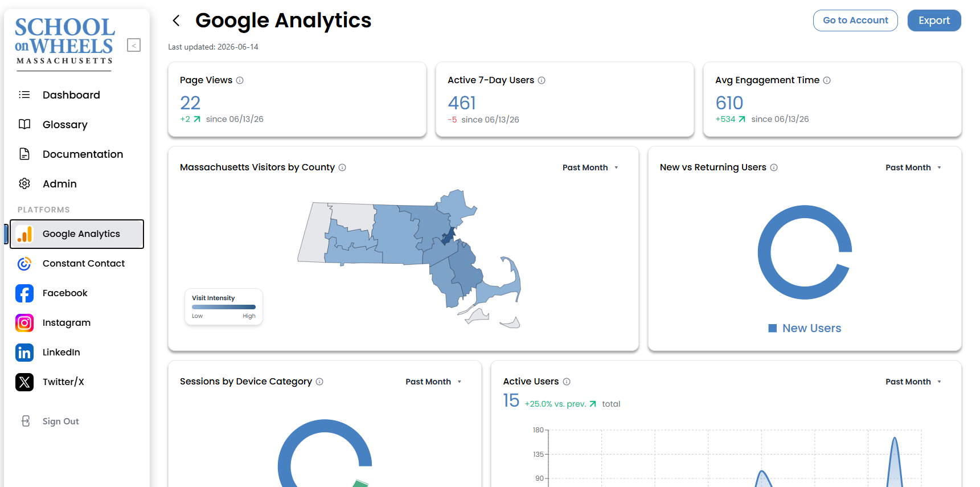
Task: Open Admin from the sidebar
Action: point(76,183)
